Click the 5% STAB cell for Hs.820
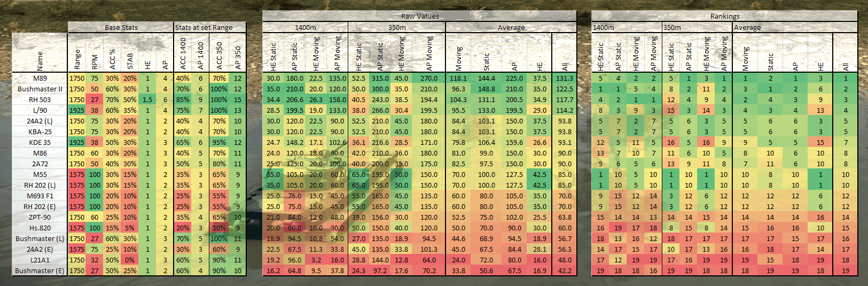This screenshot has height=286, width=868. click(130, 228)
